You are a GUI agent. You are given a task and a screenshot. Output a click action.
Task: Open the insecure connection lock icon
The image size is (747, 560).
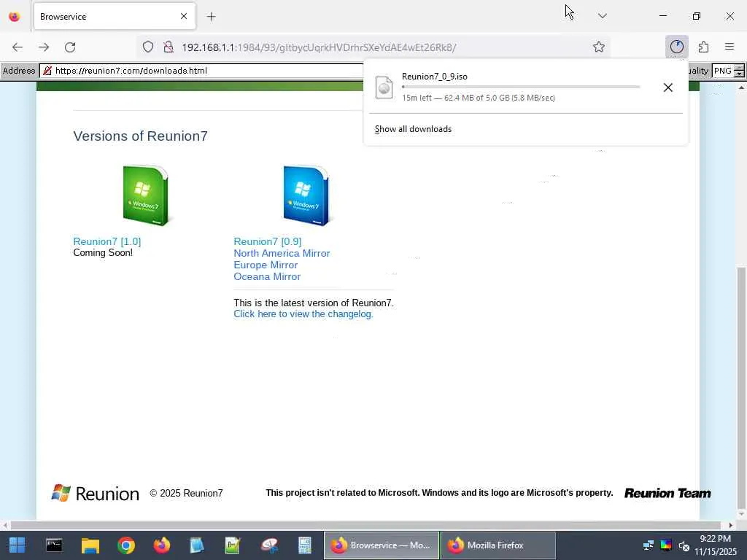click(x=169, y=47)
